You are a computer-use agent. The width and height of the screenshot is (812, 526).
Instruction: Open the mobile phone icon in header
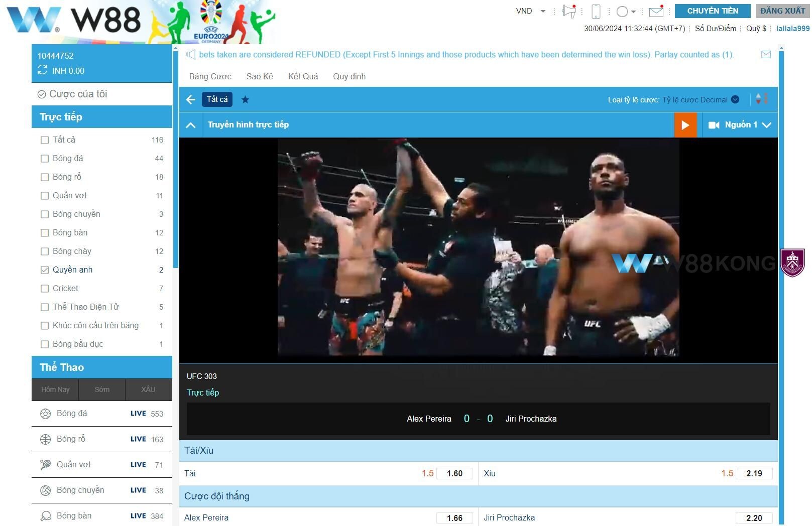coord(596,11)
